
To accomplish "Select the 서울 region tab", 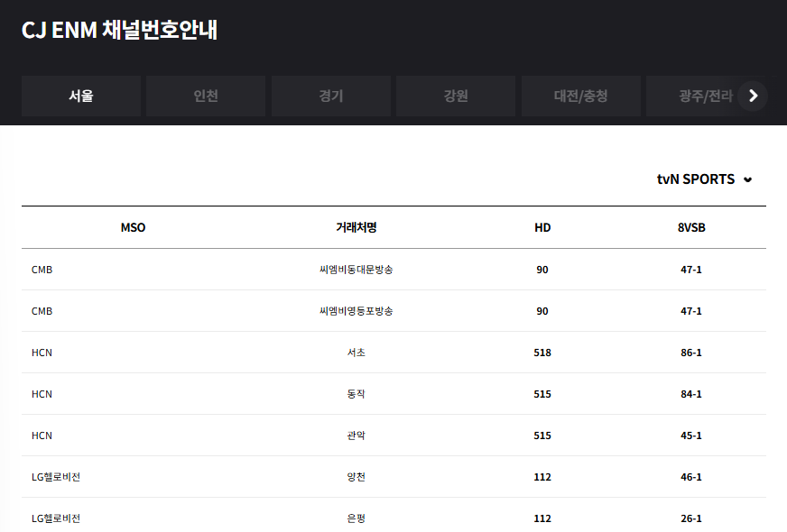I will coord(80,96).
